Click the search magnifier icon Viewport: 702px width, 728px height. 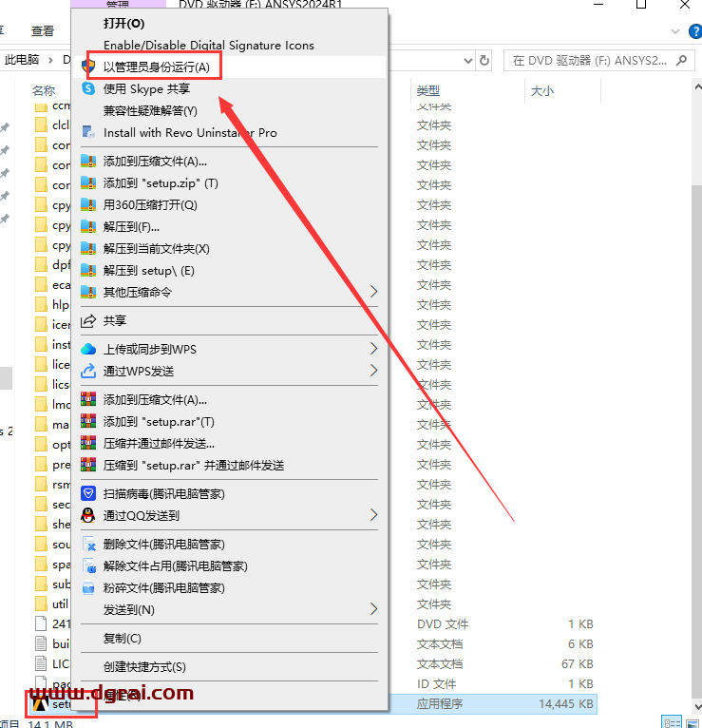point(681,61)
